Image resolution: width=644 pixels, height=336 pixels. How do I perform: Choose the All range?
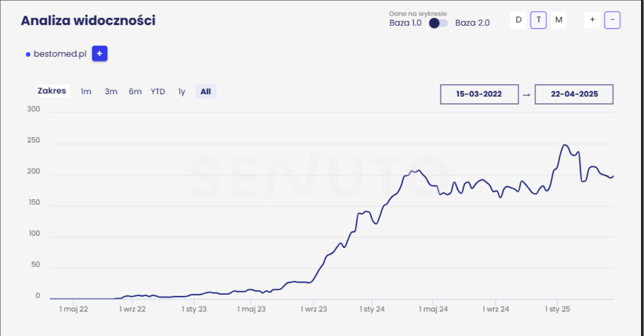[206, 92]
